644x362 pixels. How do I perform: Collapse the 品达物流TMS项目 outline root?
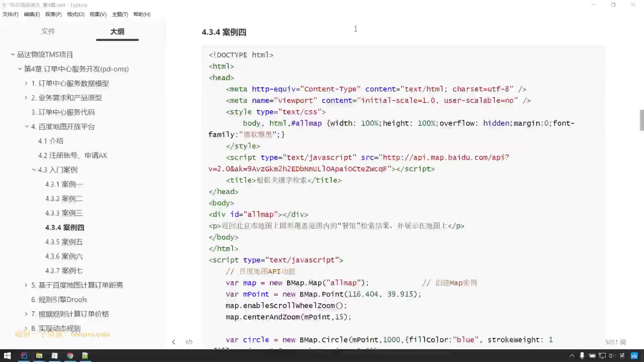[12, 54]
